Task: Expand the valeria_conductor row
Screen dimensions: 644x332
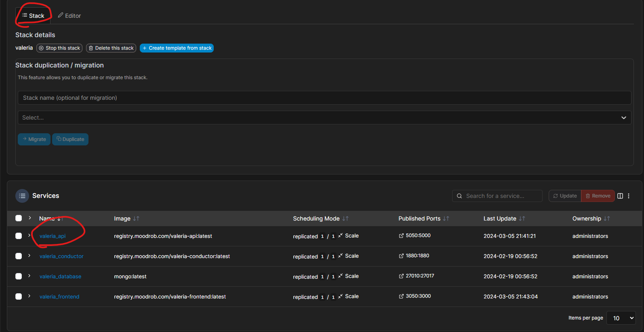Action: coord(29,256)
